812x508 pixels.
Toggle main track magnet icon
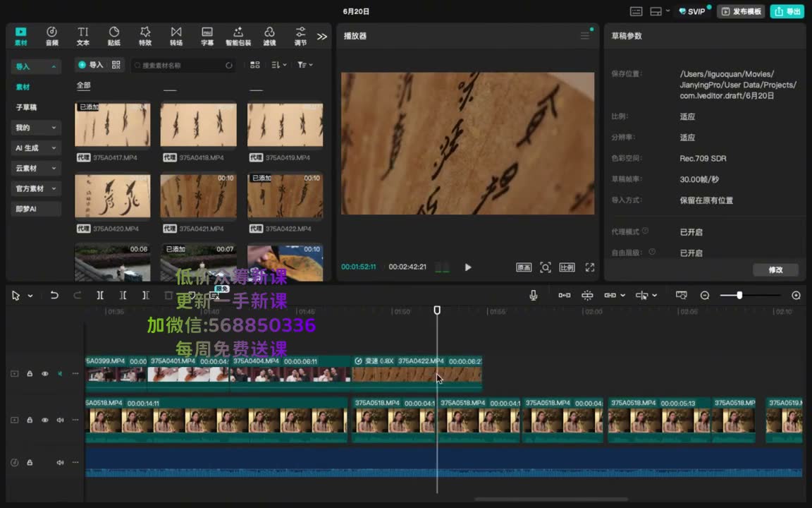tap(565, 295)
